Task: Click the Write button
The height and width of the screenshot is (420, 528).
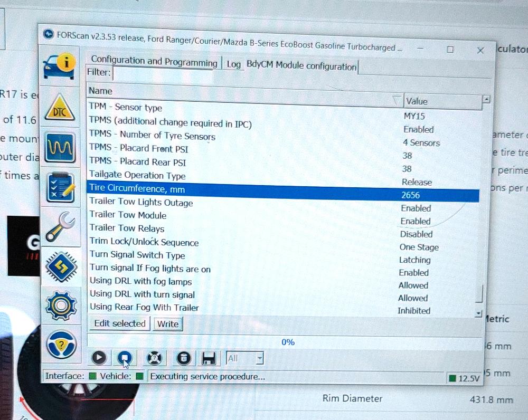Action: click(x=168, y=324)
